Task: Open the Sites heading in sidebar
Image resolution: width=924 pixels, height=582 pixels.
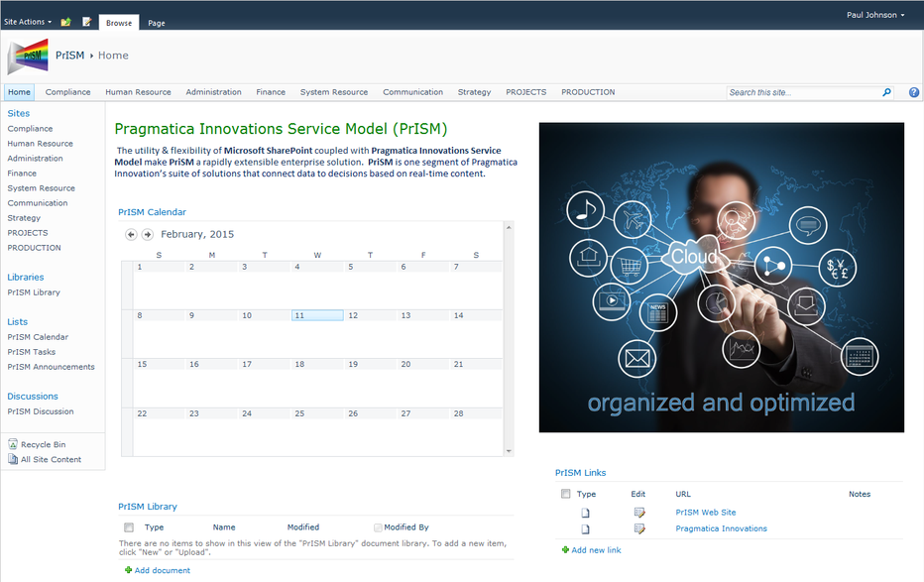Action: [x=18, y=113]
